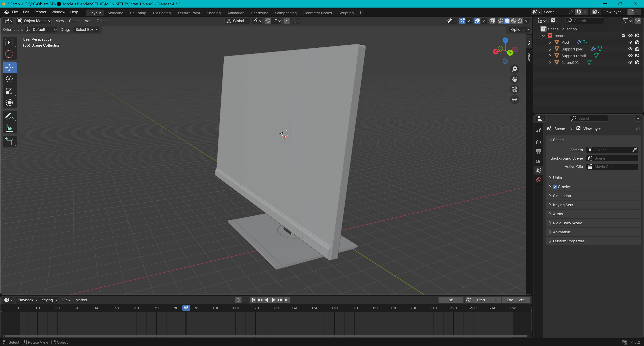644x346 pixels.
Task: Expand the Support pied tree item
Action: (x=550, y=49)
